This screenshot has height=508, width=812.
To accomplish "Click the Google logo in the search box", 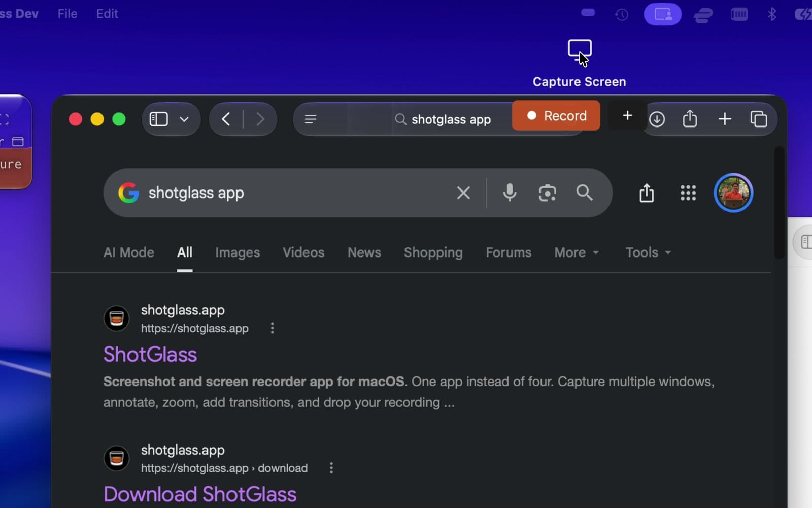I will 129,193.
